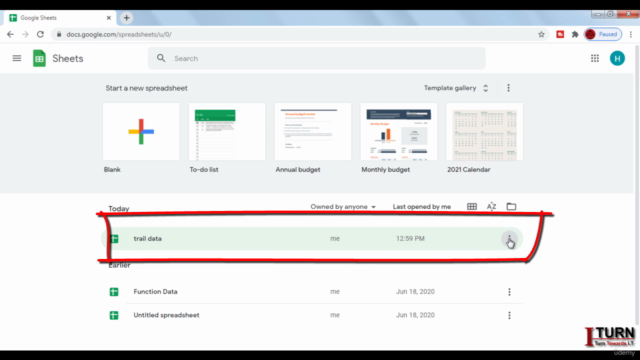
Task: Open the To-do list template
Action: (x=227, y=131)
